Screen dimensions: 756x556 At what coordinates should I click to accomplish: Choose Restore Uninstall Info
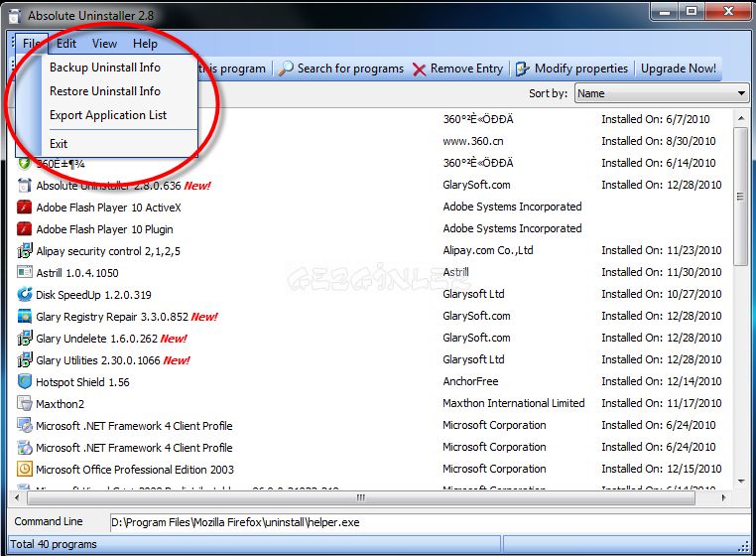(x=105, y=91)
